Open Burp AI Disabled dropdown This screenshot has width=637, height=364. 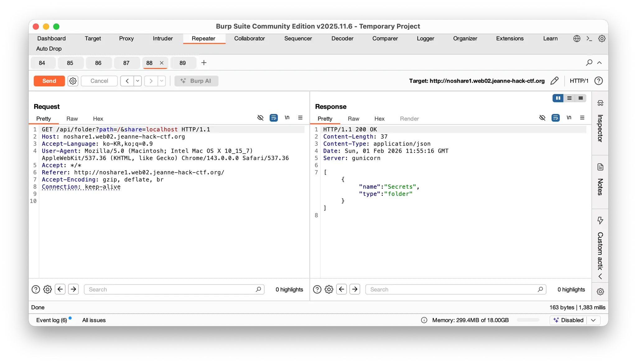point(593,320)
